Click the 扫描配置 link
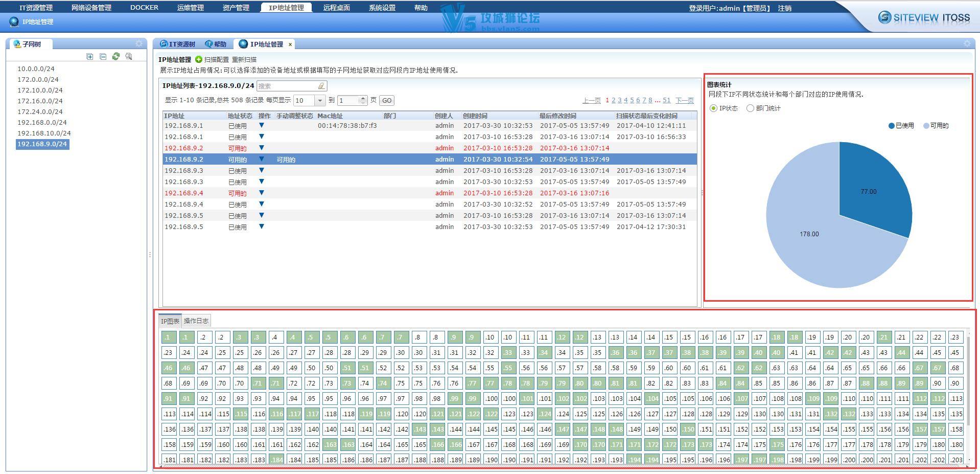 coord(217,60)
